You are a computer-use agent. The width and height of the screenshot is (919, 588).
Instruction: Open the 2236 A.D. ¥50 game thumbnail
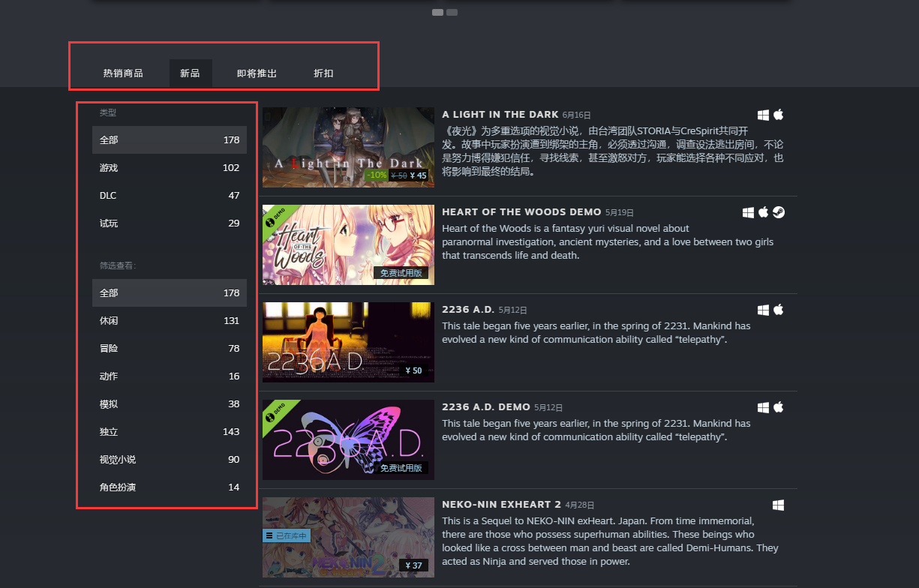coord(348,342)
